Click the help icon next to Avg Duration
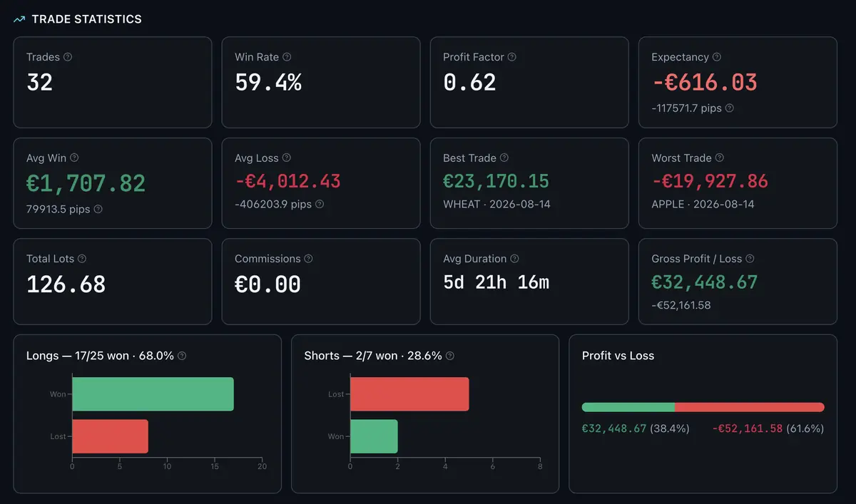 point(514,259)
